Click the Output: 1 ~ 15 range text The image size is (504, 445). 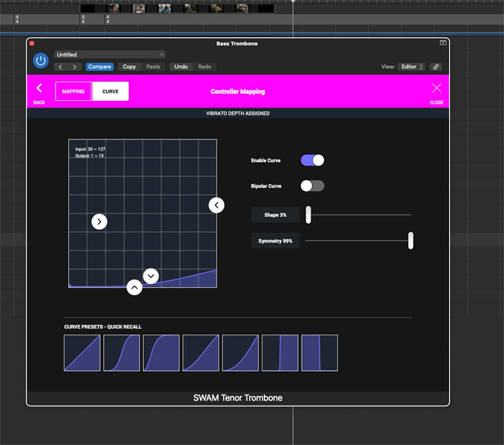click(x=90, y=156)
